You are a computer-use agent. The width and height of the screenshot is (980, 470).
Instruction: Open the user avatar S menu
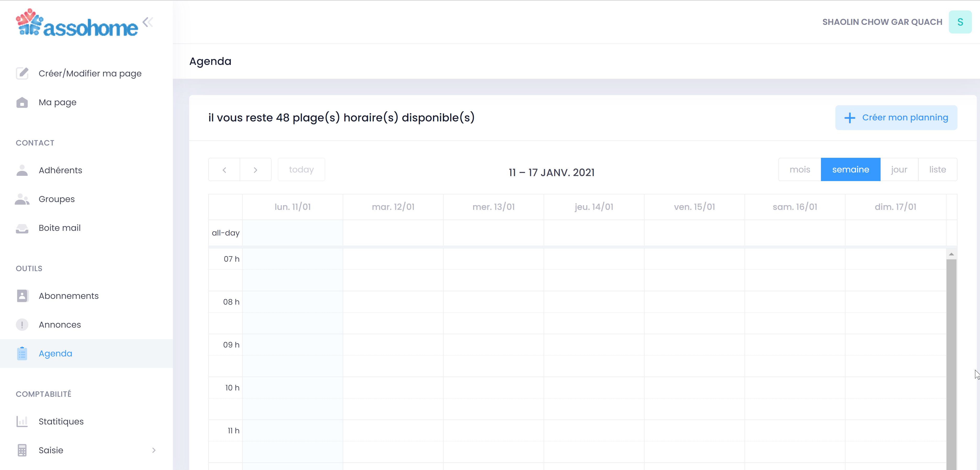coord(960,22)
